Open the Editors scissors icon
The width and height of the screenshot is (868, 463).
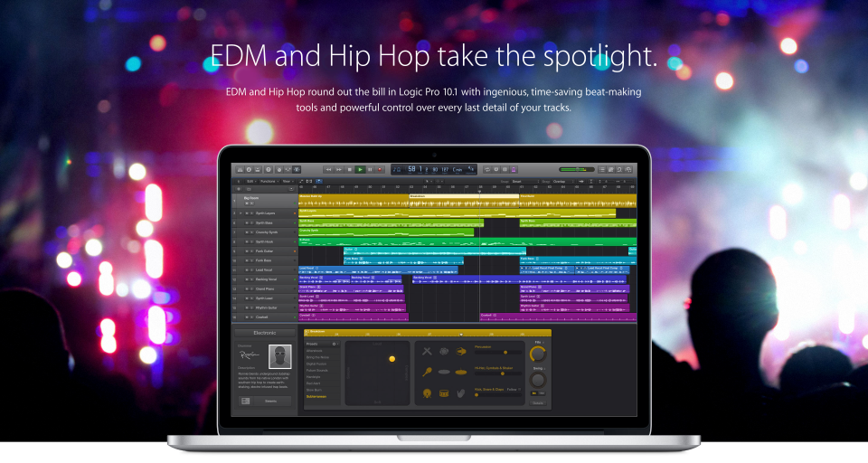point(297,169)
